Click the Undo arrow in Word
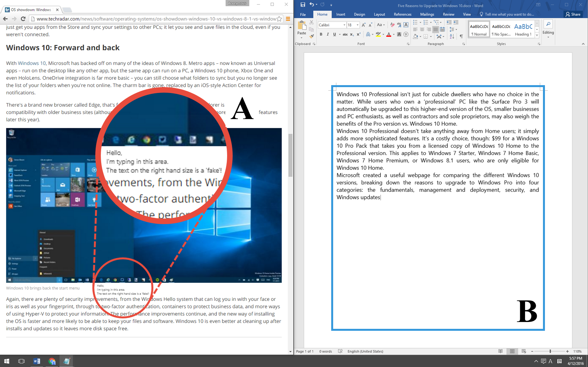The image size is (588, 367). point(312,5)
